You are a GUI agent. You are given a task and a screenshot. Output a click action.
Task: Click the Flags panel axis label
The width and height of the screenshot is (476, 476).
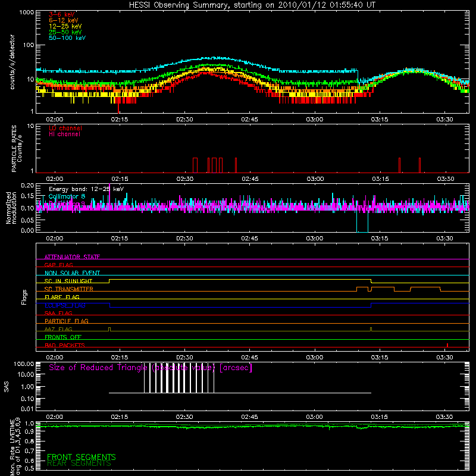click(24, 297)
